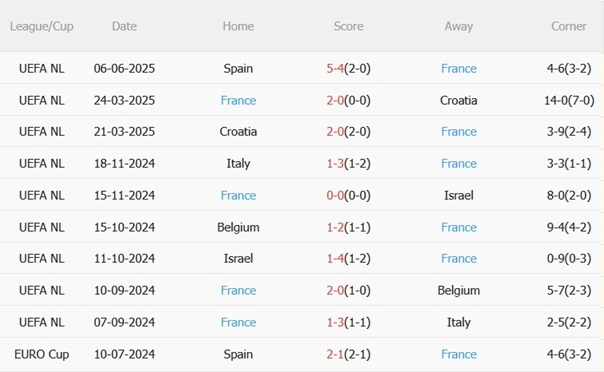Click the Corner column header
This screenshot has height=372, width=604.
click(569, 26)
